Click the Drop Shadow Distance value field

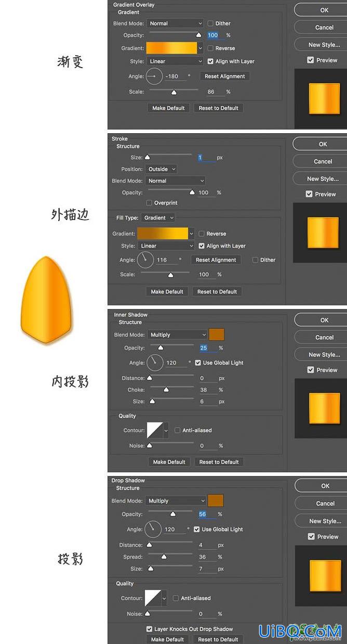(x=207, y=545)
